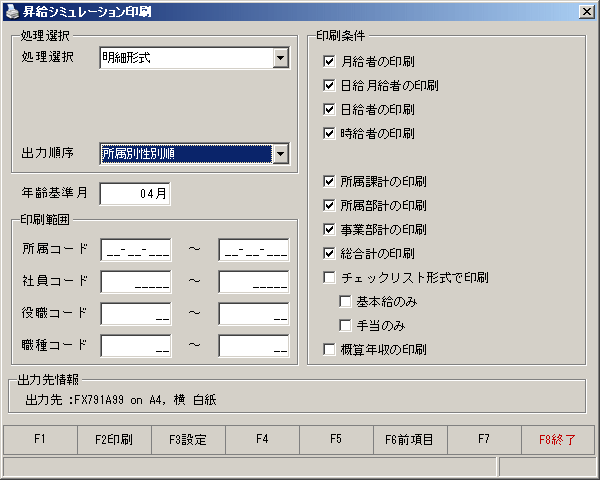The image size is (600, 480).
Task: Enable チェックリスト形式で印刷 checkbox
Action: (329, 278)
